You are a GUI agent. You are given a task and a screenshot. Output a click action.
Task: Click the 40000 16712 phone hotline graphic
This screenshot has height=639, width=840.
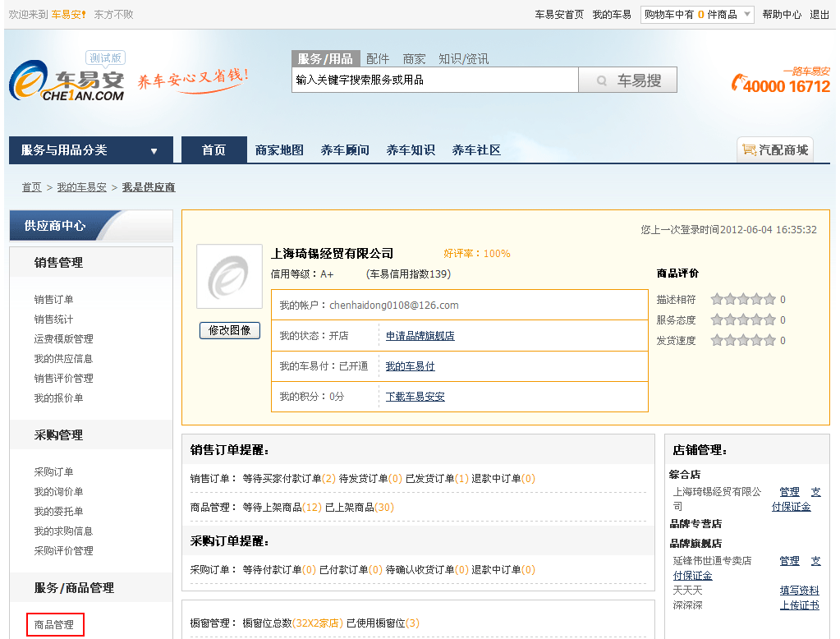781,80
